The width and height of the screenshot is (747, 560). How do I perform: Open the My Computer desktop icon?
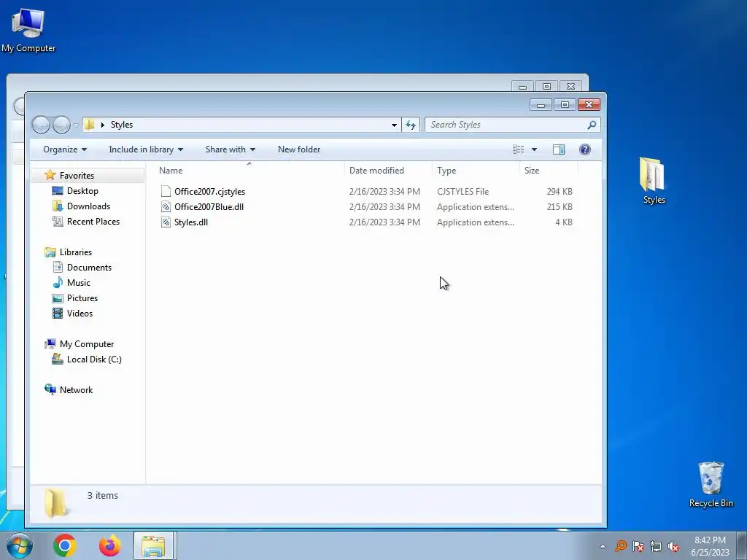pos(28,29)
